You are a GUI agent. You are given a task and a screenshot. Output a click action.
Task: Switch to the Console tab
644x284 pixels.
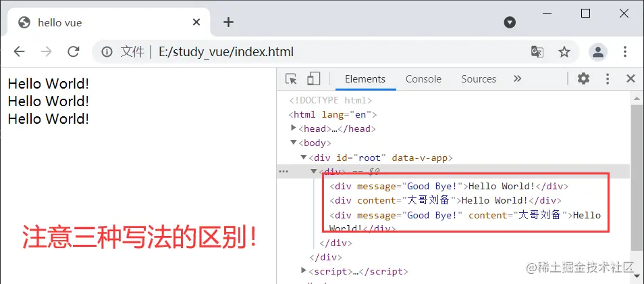tap(423, 79)
